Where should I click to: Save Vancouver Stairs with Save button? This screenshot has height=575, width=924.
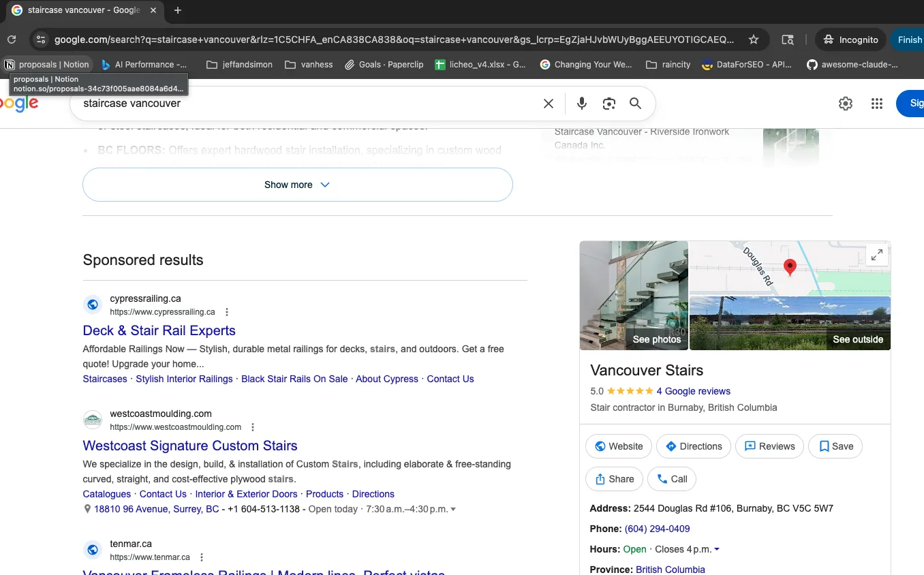(835, 446)
